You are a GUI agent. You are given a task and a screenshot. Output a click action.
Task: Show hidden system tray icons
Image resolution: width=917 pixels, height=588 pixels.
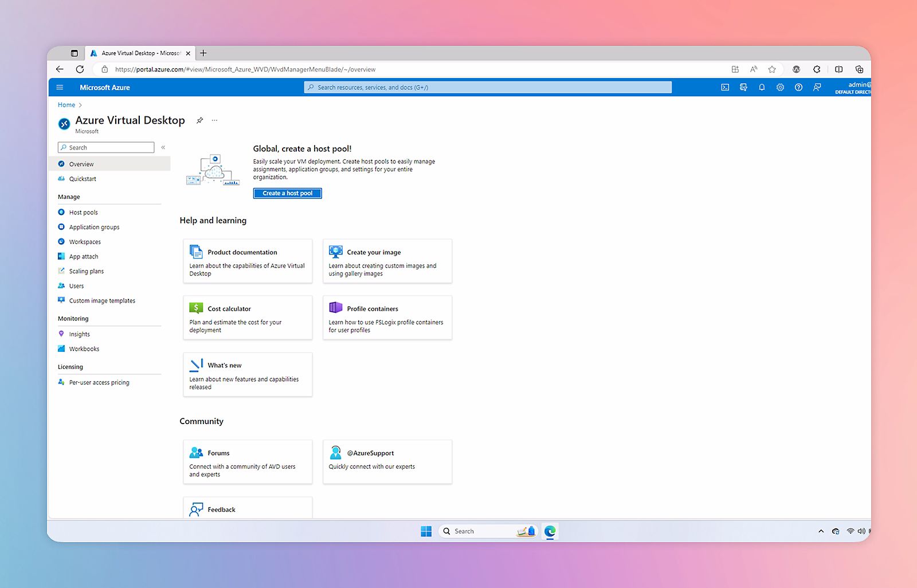tap(821, 531)
